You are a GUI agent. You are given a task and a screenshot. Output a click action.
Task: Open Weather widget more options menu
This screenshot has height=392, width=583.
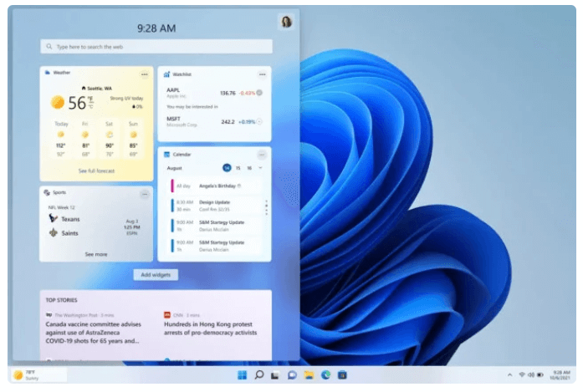coord(144,74)
